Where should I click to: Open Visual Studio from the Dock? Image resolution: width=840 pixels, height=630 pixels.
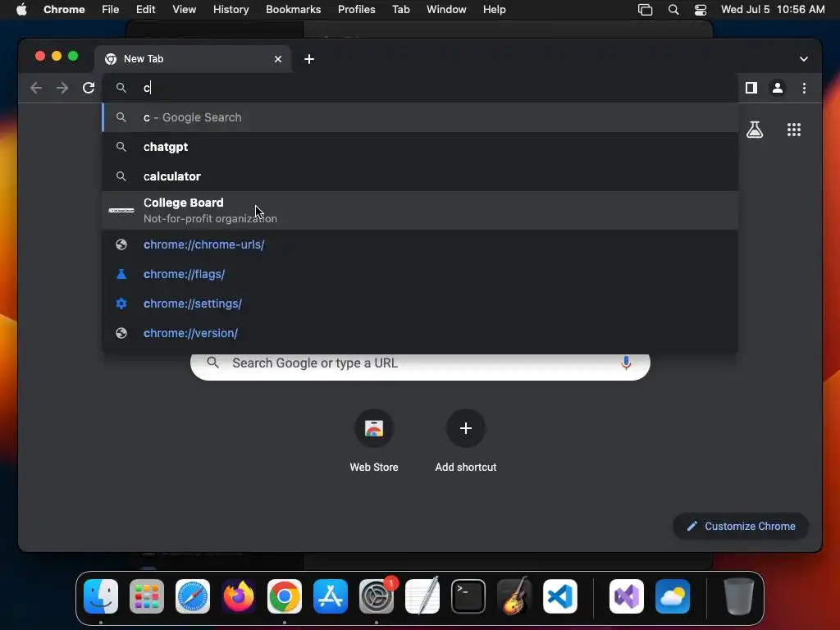click(x=627, y=596)
